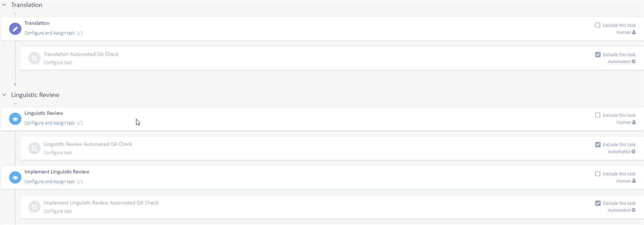
Task: Collapse the Linguistic Review section
Action: [4, 95]
